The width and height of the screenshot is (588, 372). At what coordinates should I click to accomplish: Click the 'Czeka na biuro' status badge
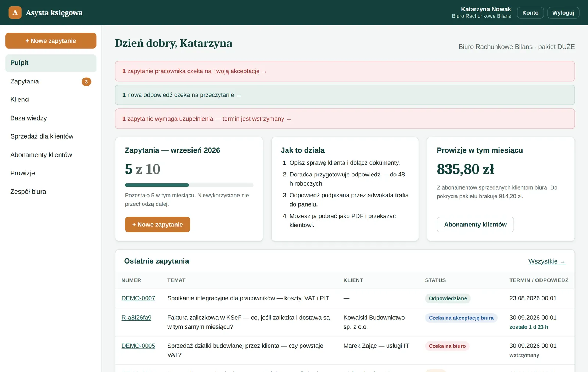tap(447, 346)
